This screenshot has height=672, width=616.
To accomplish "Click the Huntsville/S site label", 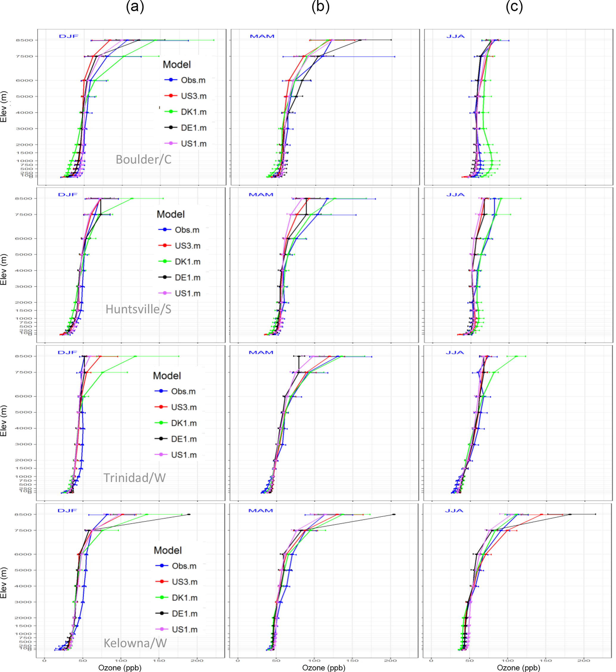I will pos(138,309).
